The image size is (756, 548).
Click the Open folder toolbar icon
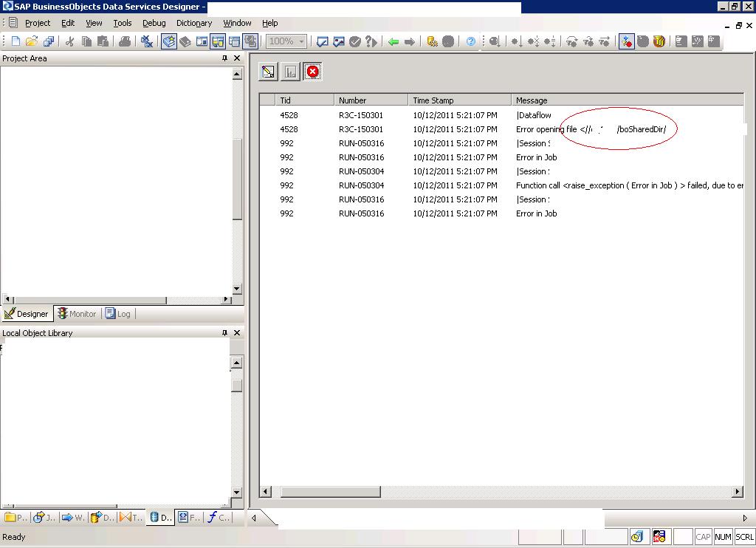(32, 41)
